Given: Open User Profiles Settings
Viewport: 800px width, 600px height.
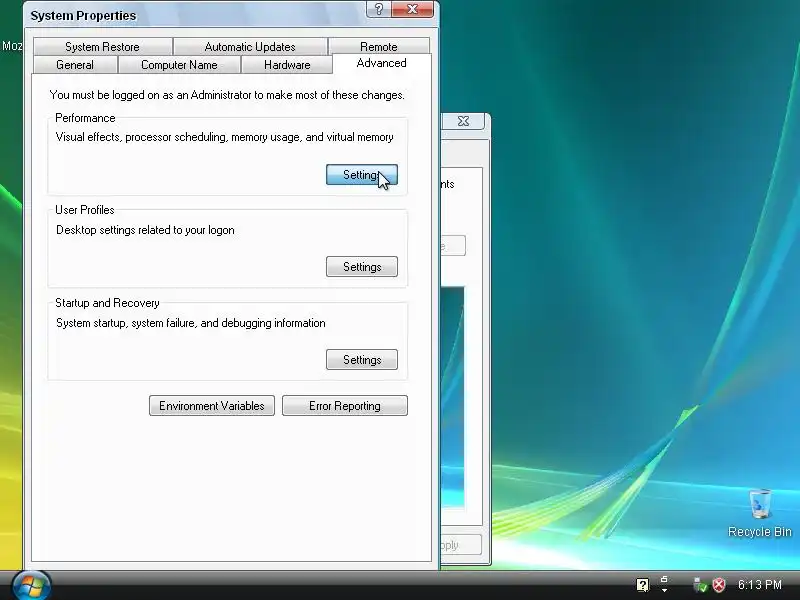Looking at the screenshot, I should 362,267.
